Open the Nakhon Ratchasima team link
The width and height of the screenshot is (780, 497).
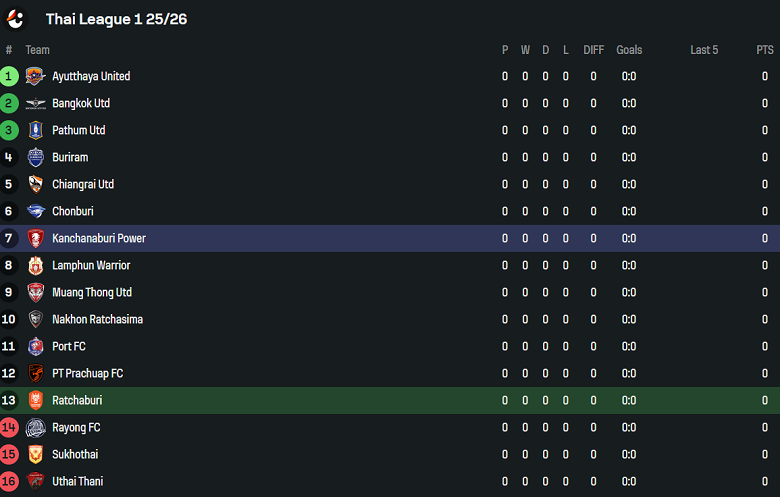pyautogui.click(x=97, y=319)
